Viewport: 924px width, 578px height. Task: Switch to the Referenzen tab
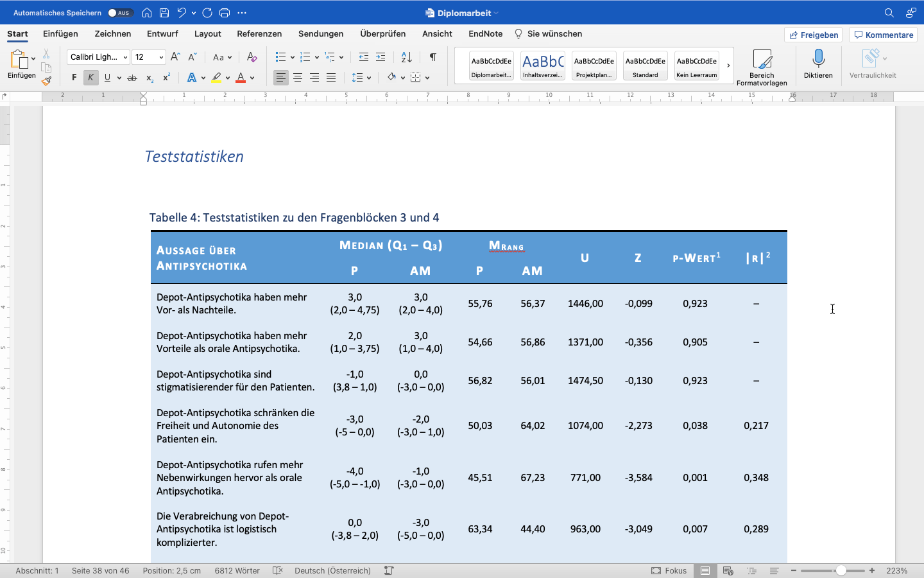(259, 34)
